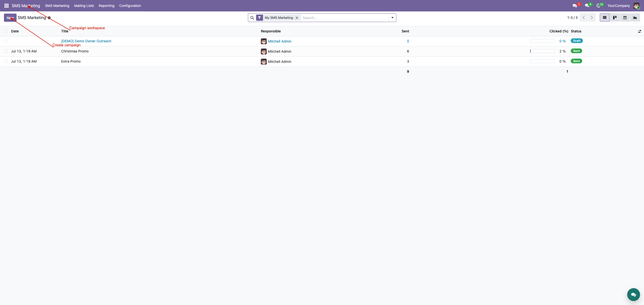Focus the Search input field
Image resolution: width=644 pixels, height=305 pixels.
pos(345,18)
